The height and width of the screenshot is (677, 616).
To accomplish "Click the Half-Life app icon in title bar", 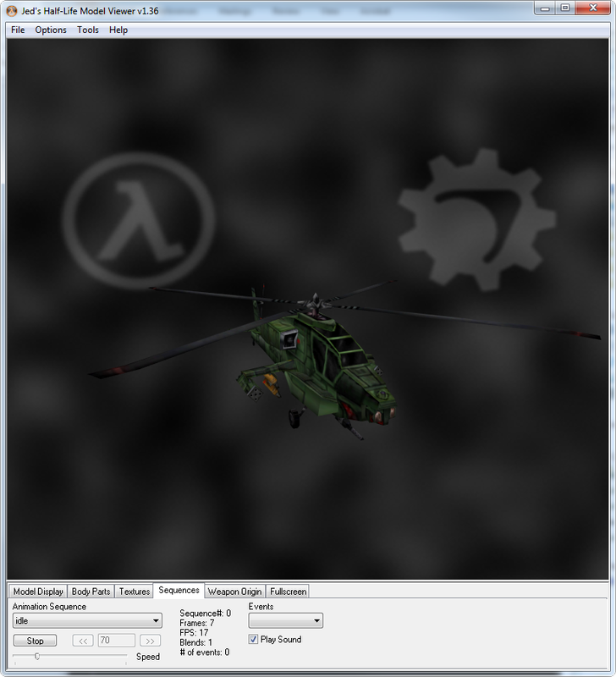I will [x=13, y=11].
